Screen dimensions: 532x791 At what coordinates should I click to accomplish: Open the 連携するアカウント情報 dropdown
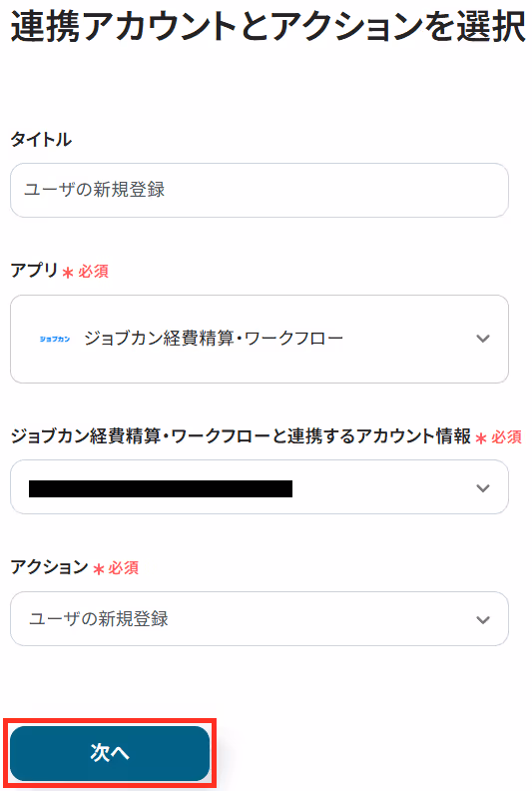click(x=260, y=486)
